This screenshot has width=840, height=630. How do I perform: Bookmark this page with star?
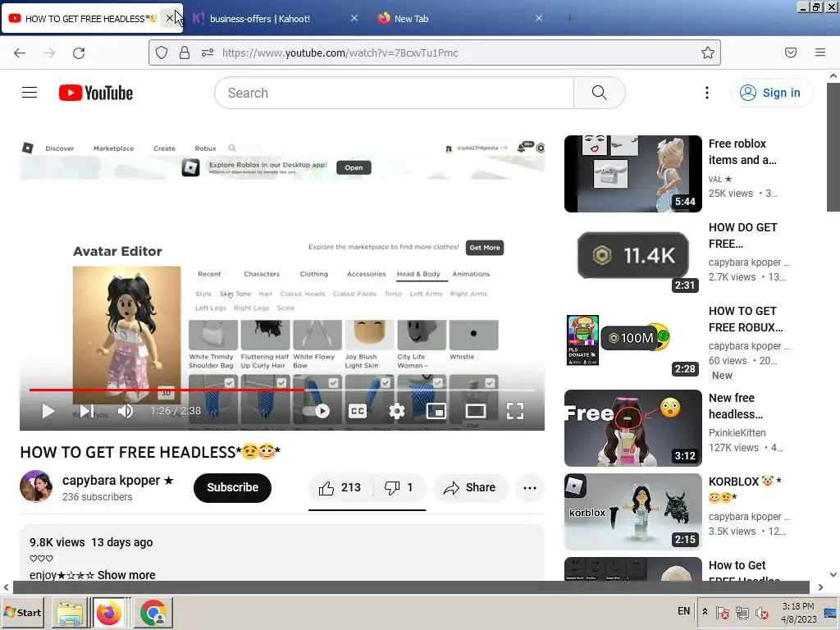(708, 52)
